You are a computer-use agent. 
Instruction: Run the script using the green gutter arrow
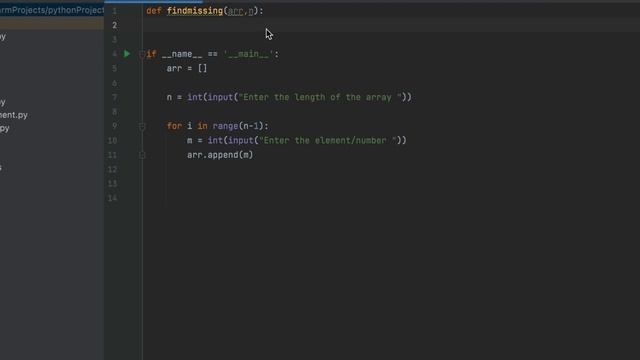tap(127, 54)
